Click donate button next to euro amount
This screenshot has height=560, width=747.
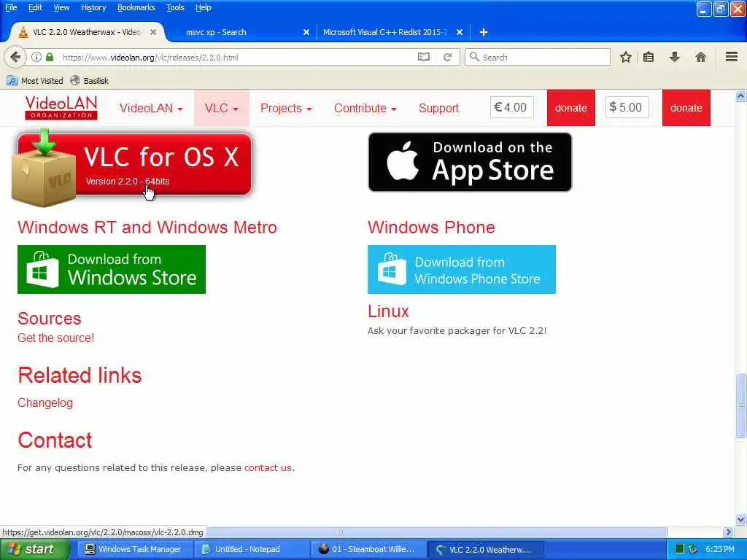click(570, 108)
